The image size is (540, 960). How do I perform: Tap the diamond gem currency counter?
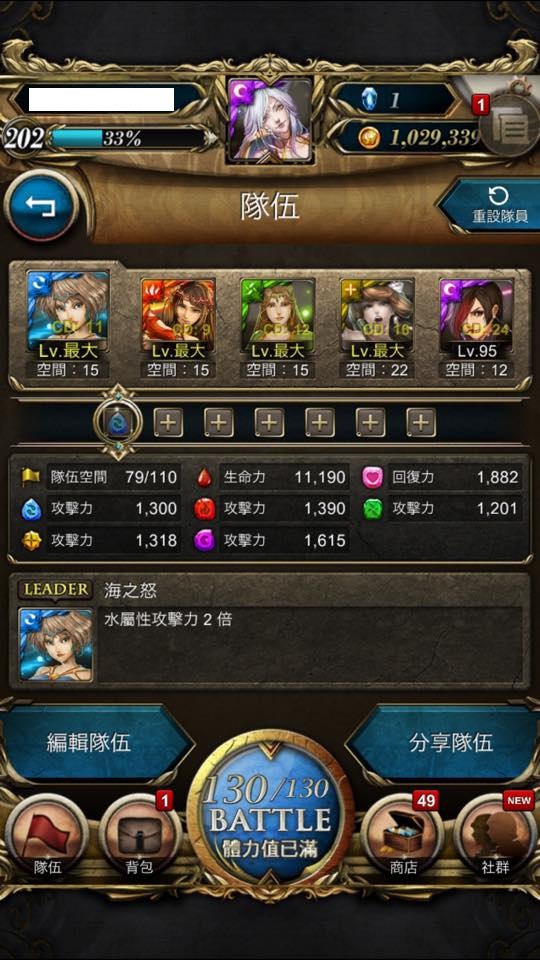pos(396,100)
